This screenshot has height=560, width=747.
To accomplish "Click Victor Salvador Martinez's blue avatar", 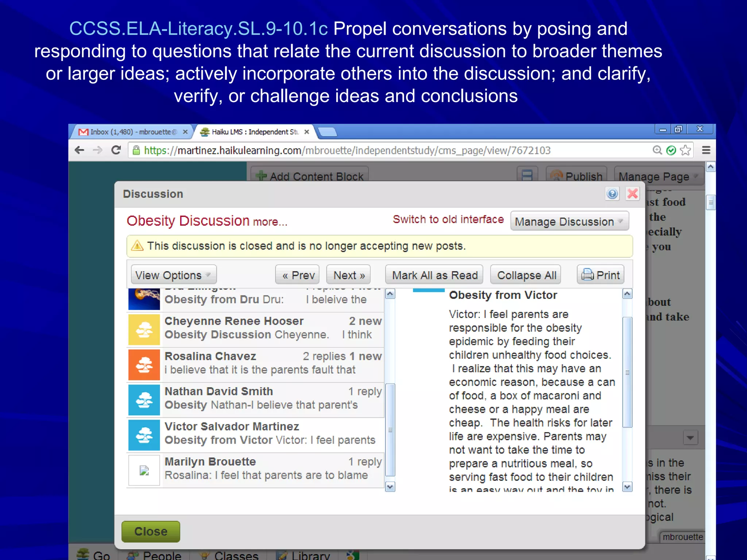I will (144, 435).
